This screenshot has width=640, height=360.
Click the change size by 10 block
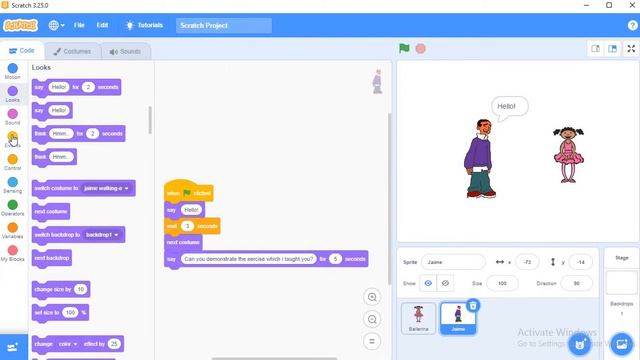(x=61, y=289)
